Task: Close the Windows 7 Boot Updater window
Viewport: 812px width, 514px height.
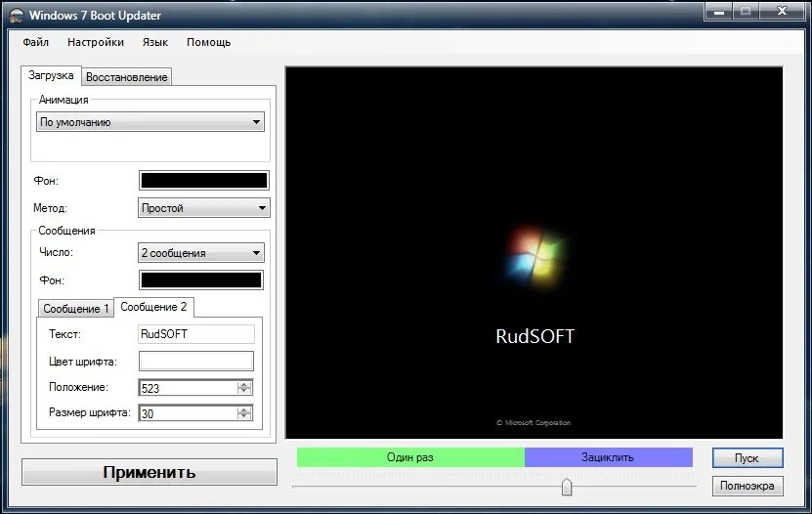Action: click(782, 12)
